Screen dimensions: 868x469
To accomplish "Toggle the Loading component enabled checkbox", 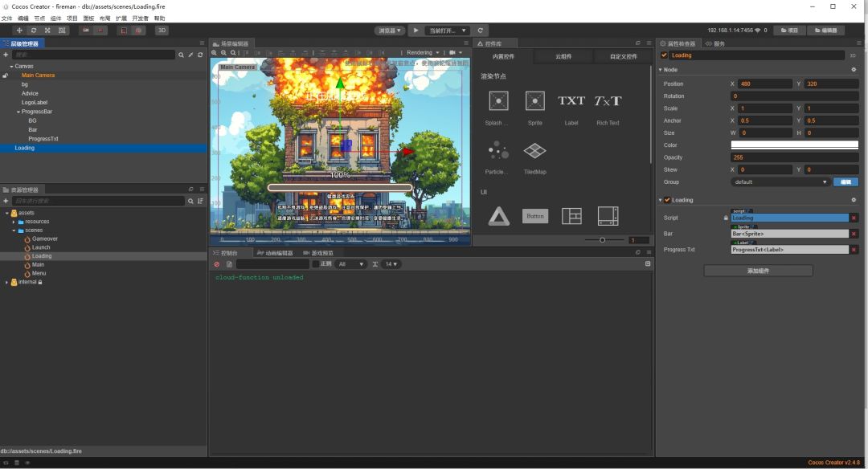I will [667, 200].
